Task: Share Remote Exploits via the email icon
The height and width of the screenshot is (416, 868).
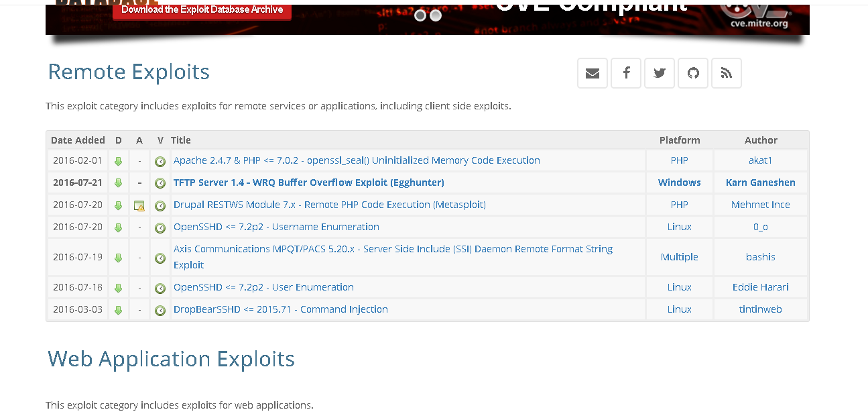Action: coord(593,73)
